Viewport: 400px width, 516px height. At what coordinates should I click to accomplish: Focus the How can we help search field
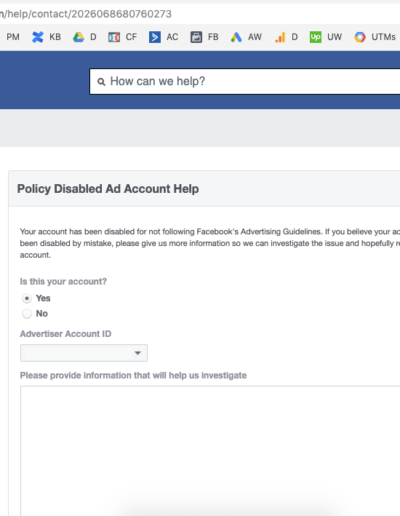tap(245, 82)
